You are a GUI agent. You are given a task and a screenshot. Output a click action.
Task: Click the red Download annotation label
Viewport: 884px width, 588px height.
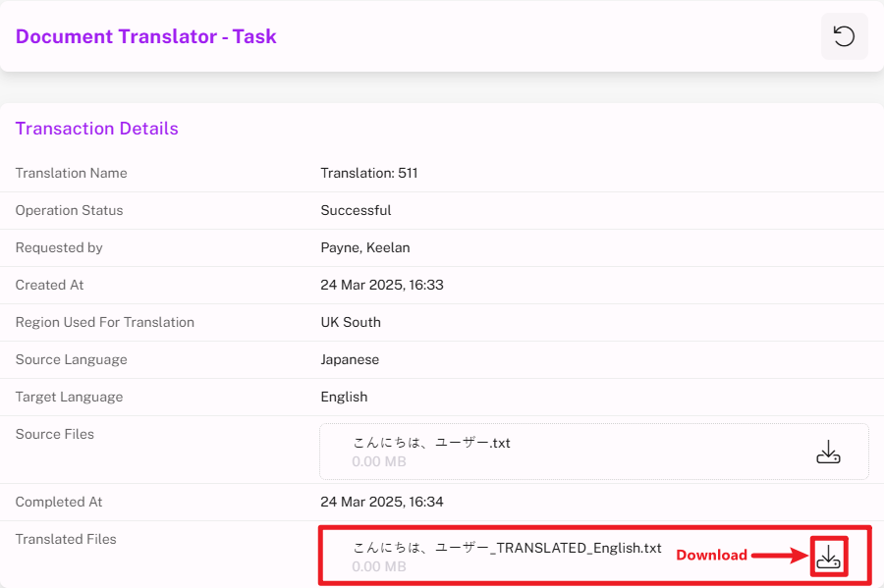pyautogui.click(x=711, y=556)
